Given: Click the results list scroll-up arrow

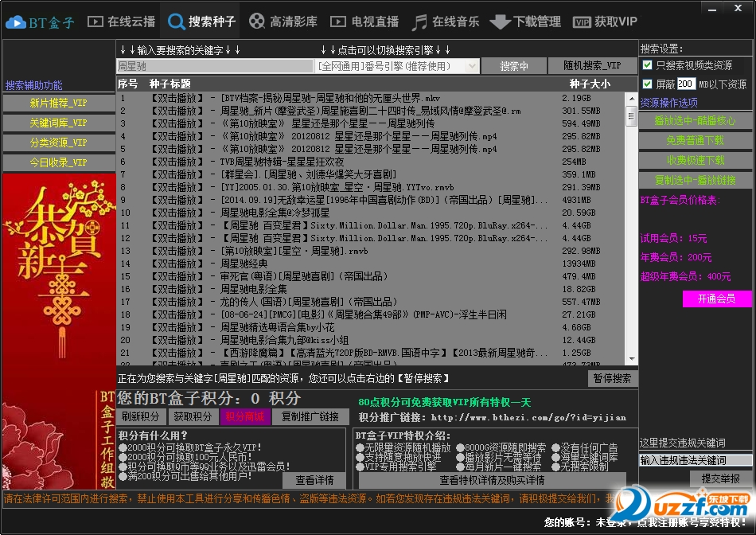Looking at the screenshot, I should [x=632, y=99].
